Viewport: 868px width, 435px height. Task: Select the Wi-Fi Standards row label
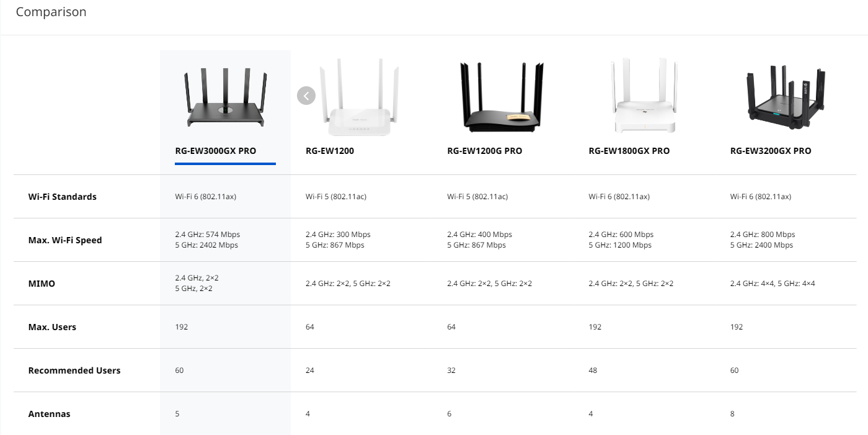pyautogui.click(x=63, y=197)
